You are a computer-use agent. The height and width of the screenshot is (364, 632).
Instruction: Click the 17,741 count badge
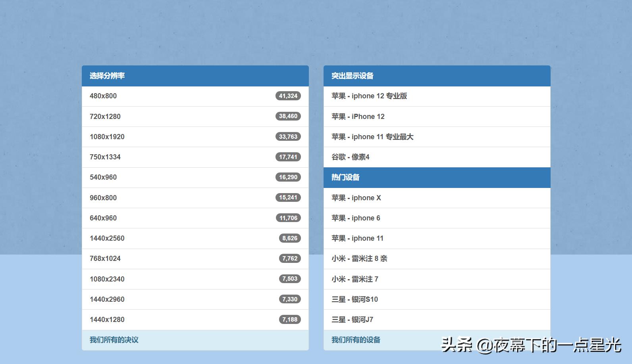pos(288,157)
